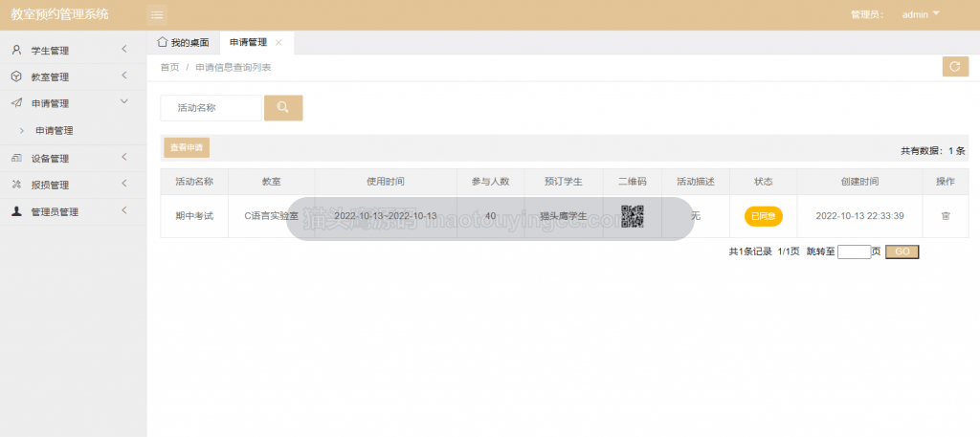Click the 查看申请 button
Screen dimensions: 980x437
point(187,148)
